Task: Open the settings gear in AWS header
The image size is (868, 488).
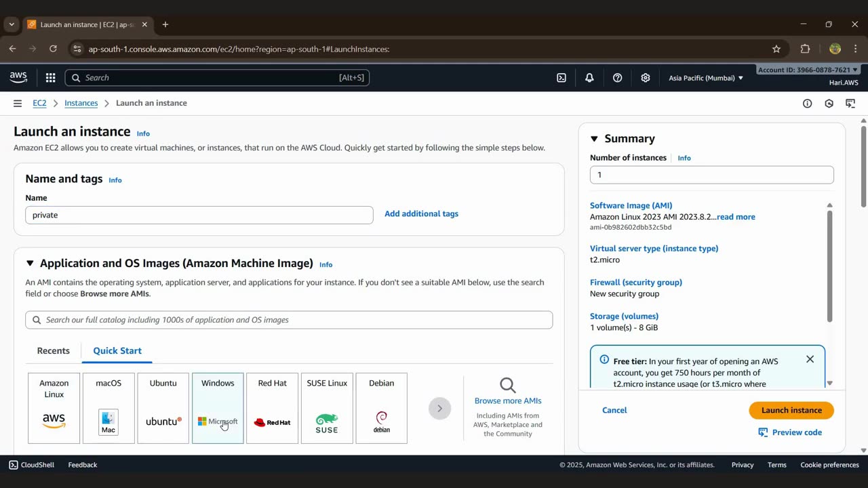Action: tap(646, 78)
